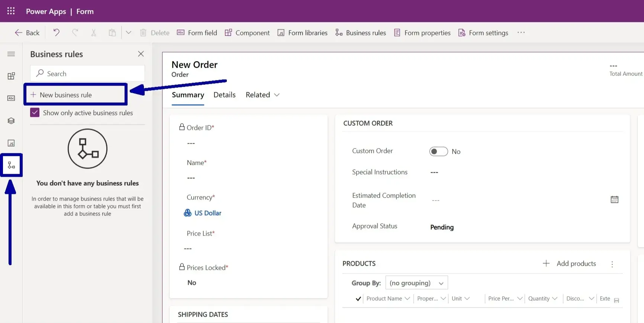
Task: Expand the Proper... column dropdown
Action: tap(443, 298)
